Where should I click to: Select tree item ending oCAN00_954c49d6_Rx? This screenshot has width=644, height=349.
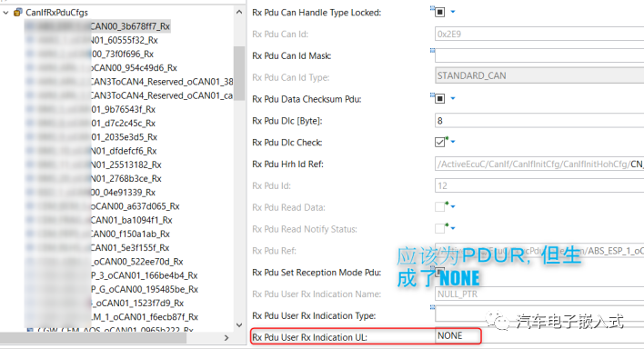pyautogui.click(x=101, y=68)
